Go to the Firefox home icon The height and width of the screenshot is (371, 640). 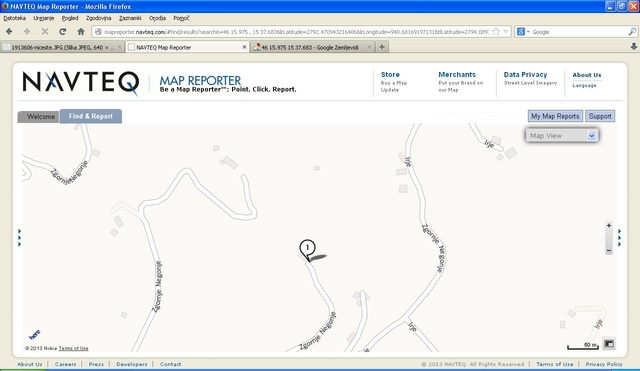[81, 31]
